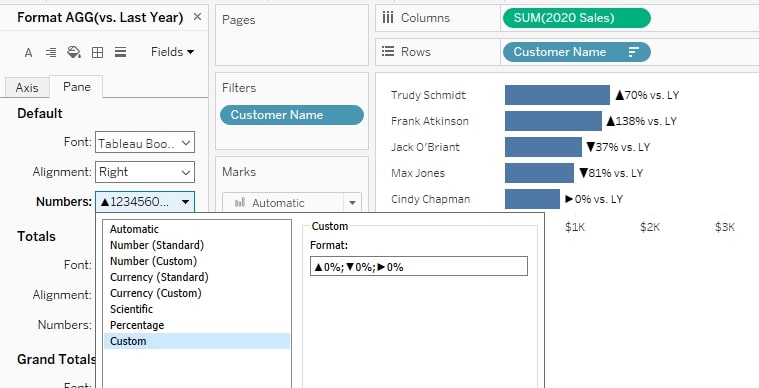Open the Default Font dropdown
The height and width of the screenshot is (388, 759).
pyautogui.click(x=145, y=143)
